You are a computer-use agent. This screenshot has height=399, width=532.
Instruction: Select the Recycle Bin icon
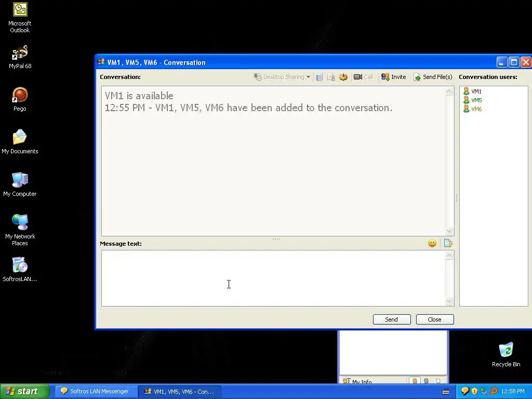coord(506,354)
